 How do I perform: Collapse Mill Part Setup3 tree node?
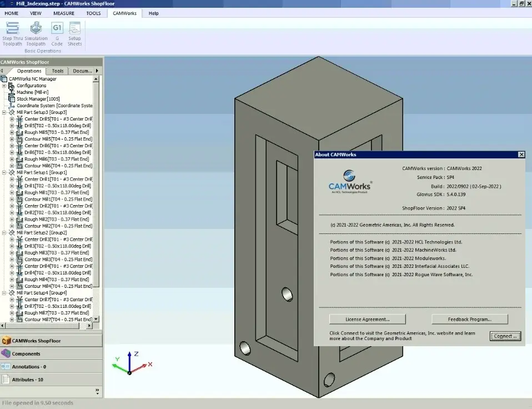point(4,112)
